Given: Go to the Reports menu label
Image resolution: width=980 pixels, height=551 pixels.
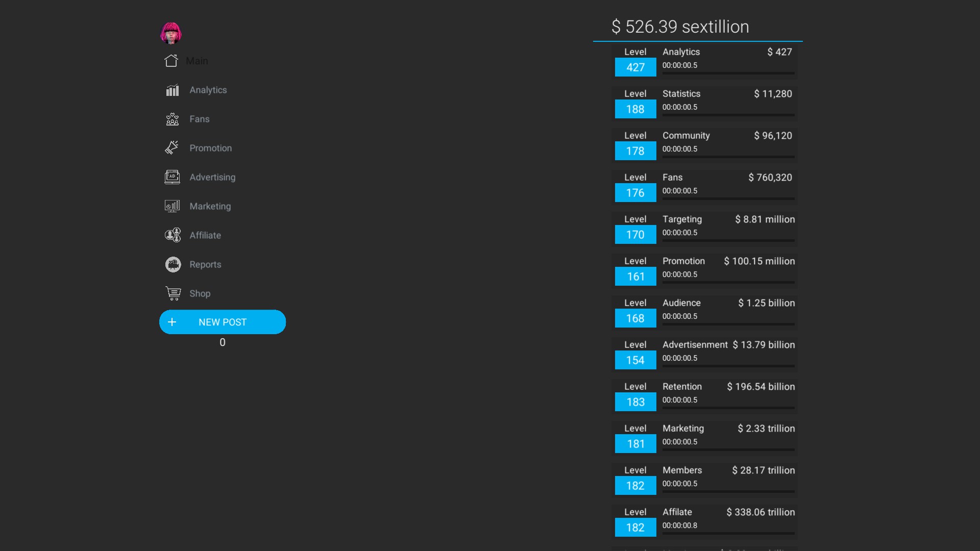Looking at the screenshot, I should click(205, 264).
